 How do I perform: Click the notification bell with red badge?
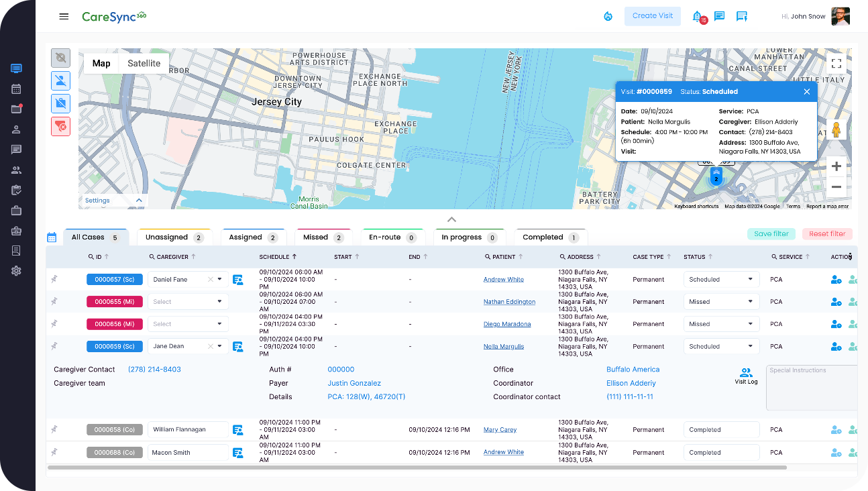click(698, 17)
